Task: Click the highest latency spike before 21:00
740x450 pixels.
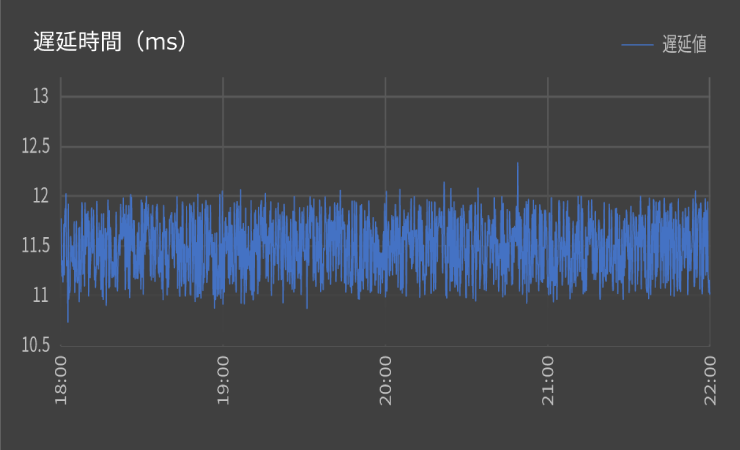Action: click(x=517, y=164)
